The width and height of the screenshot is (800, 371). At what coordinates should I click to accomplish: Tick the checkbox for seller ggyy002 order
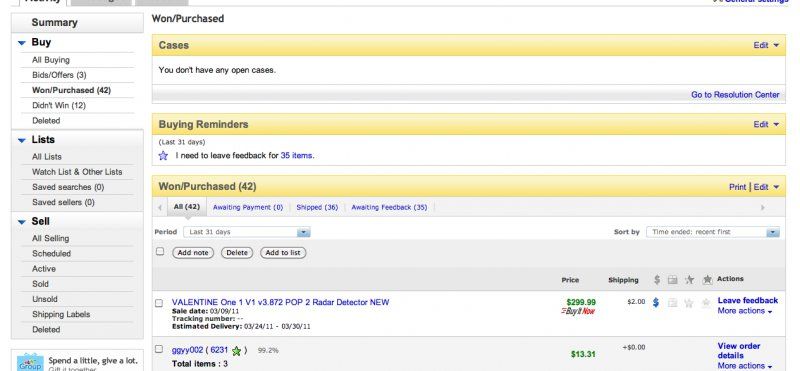(159, 350)
